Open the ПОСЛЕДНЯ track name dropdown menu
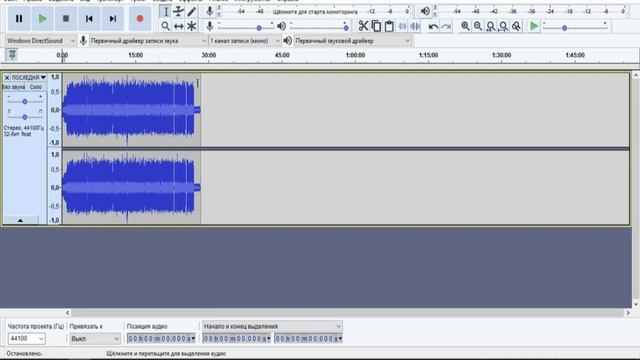The width and height of the screenshot is (640, 360). tap(29, 77)
